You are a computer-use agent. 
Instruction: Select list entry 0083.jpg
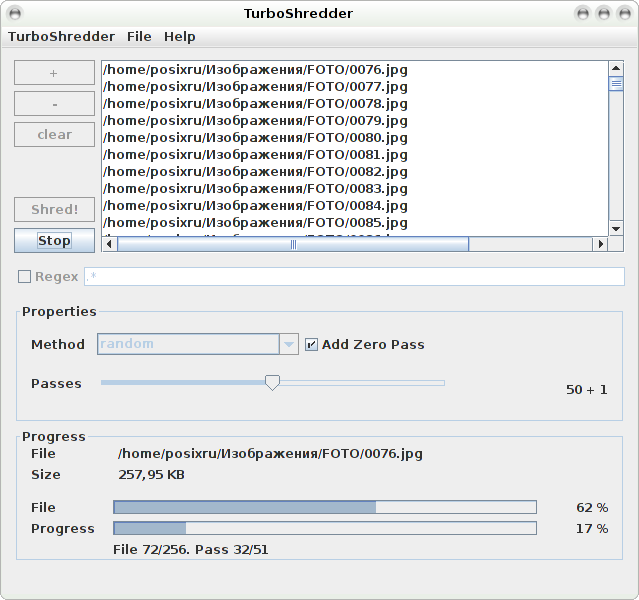click(355, 189)
